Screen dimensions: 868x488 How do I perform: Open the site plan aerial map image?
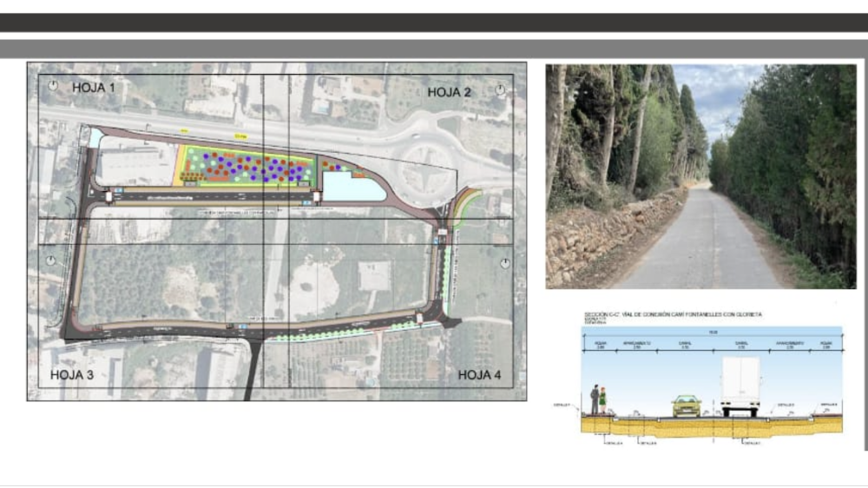tap(276, 231)
